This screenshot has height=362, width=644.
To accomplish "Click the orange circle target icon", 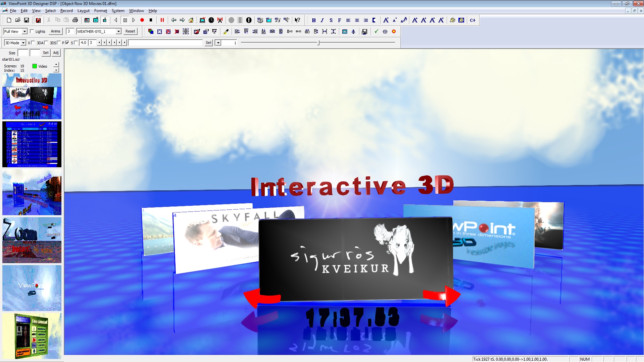I will pyautogui.click(x=394, y=32).
